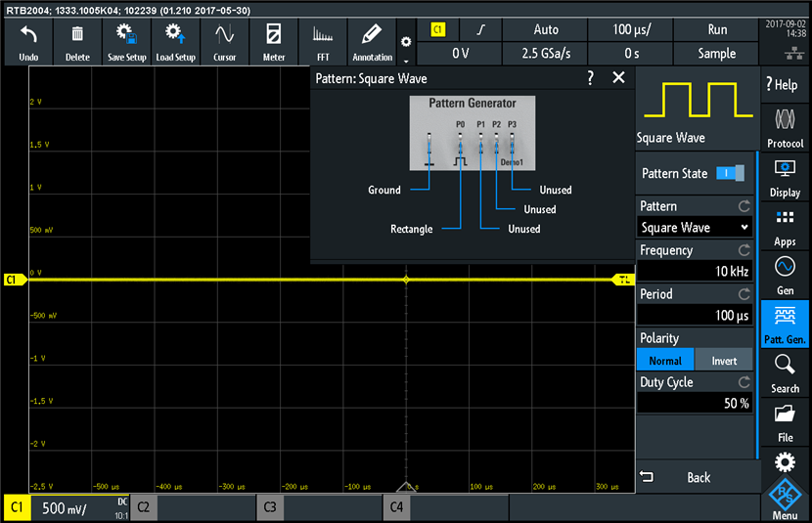Viewport: 812px width, 523px height.
Task: Close the Pattern Square Wave dialog
Action: tap(618, 78)
